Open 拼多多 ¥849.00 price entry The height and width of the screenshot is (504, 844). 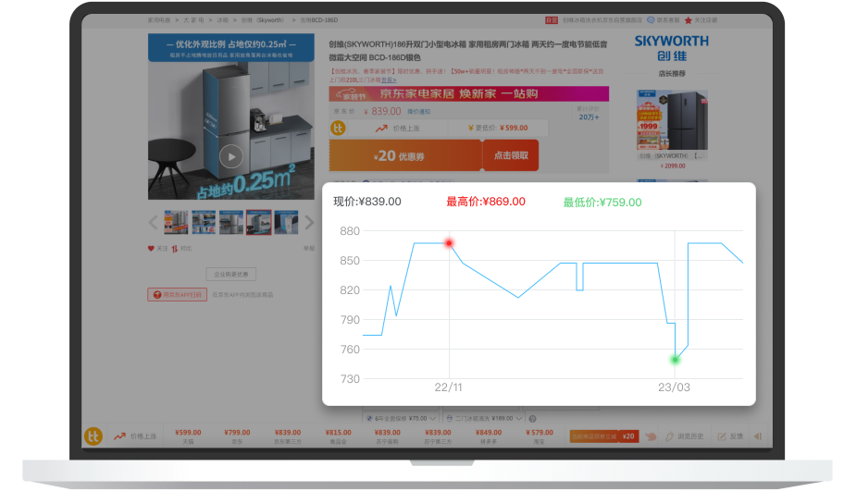point(489,436)
